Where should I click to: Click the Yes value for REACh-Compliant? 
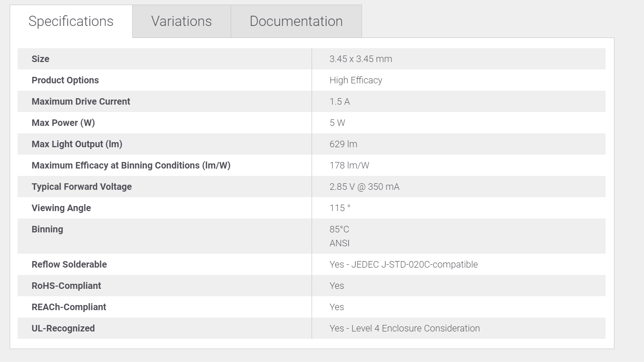[337, 307]
